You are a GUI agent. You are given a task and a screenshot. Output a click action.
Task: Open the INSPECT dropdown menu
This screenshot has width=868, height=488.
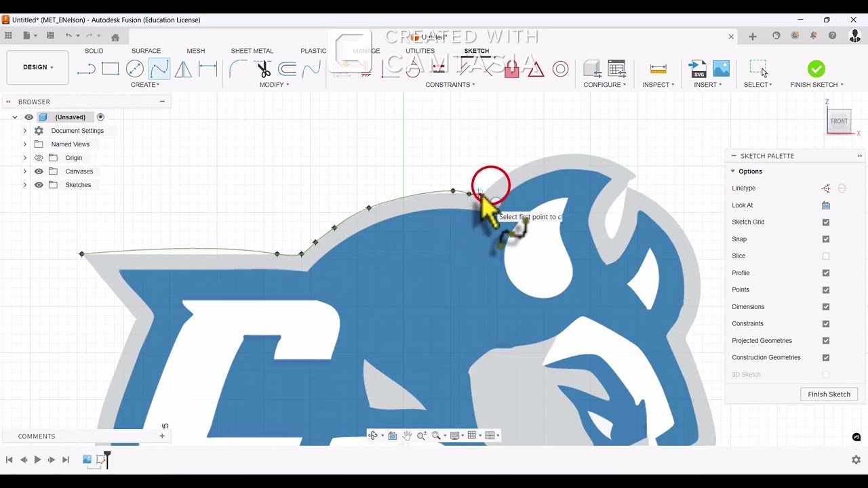(658, 85)
